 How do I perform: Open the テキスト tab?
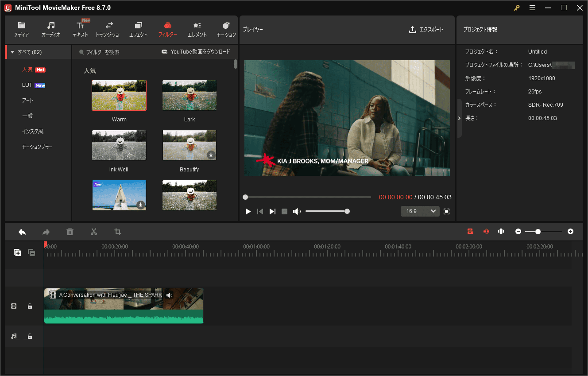click(80, 30)
